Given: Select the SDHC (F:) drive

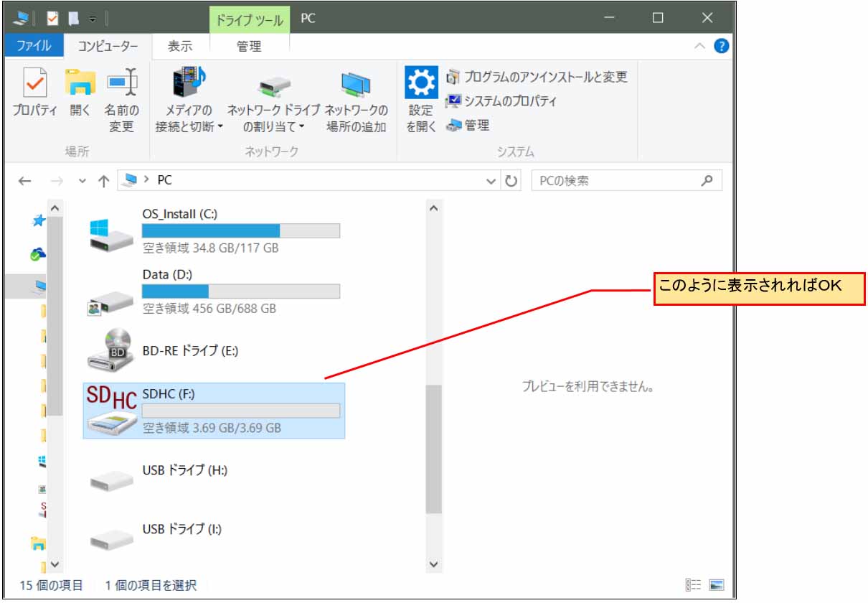Looking at the screenshot, I should click(x=214, y=410).
